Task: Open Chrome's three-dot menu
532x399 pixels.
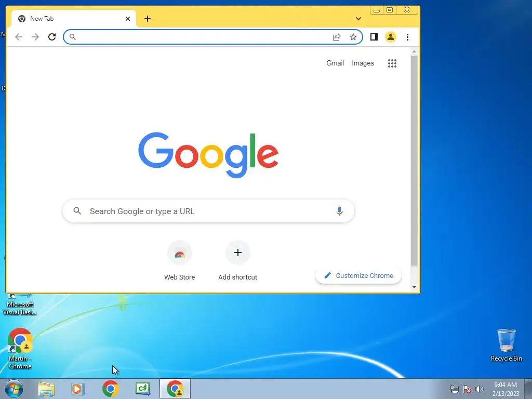Action: tap(407, 37)
